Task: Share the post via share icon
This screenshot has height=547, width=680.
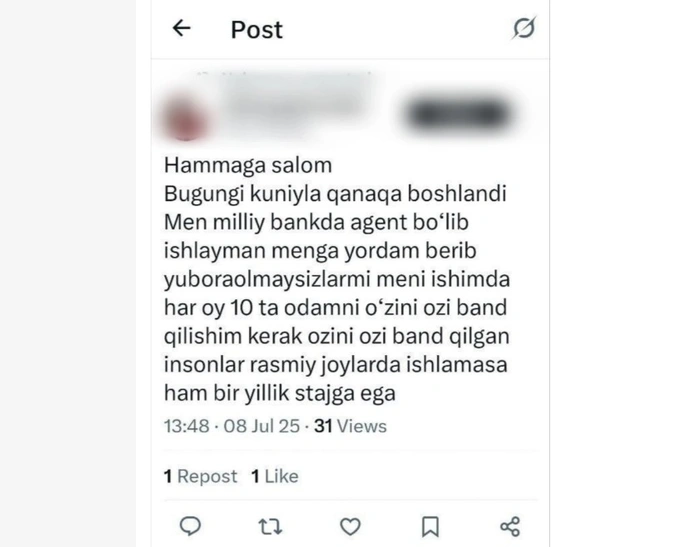Action: (510, 527)
